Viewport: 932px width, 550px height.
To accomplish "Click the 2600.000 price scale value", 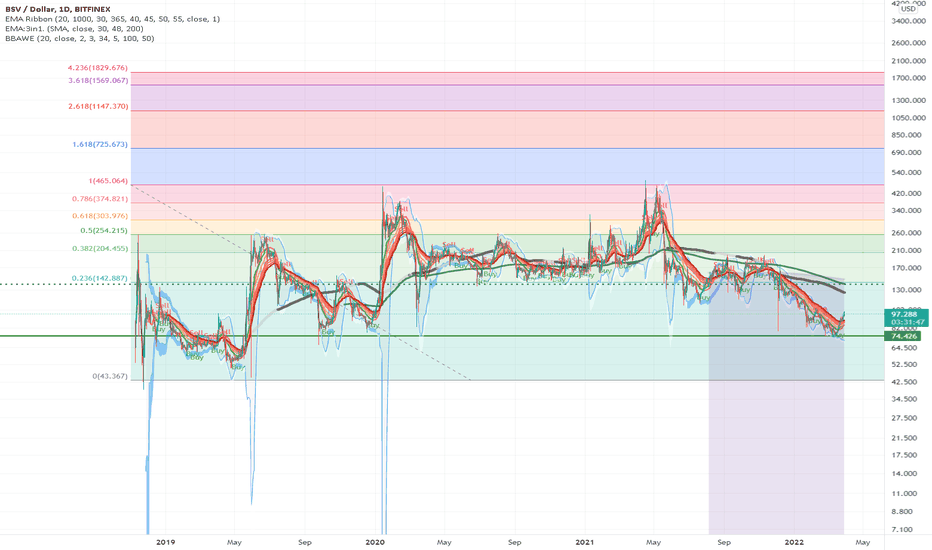I will 909,43.
